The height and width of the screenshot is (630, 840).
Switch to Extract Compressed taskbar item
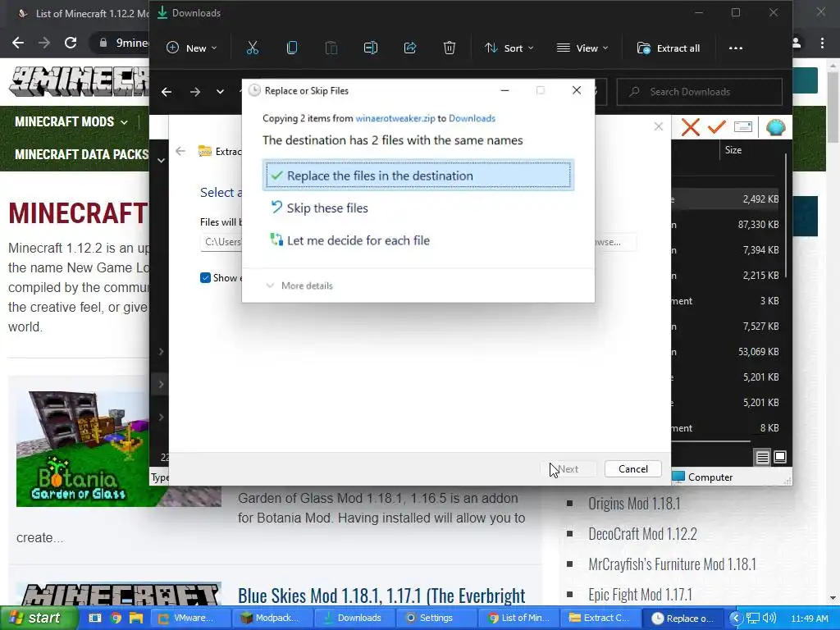coord(600,618)
